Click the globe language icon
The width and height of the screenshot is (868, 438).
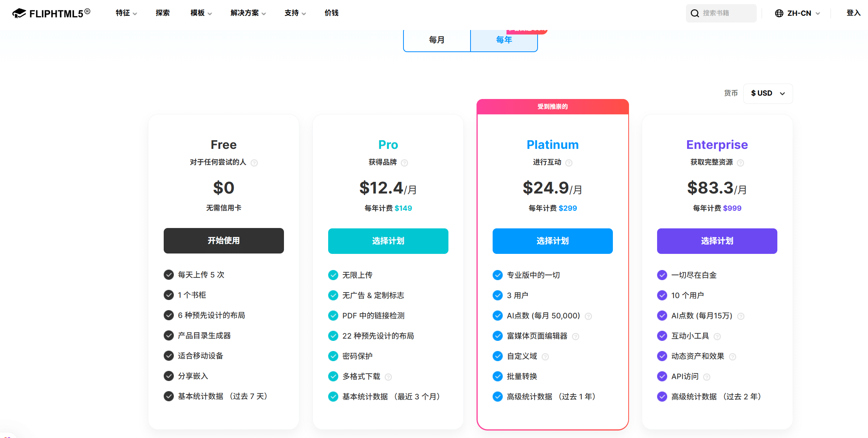779,13
